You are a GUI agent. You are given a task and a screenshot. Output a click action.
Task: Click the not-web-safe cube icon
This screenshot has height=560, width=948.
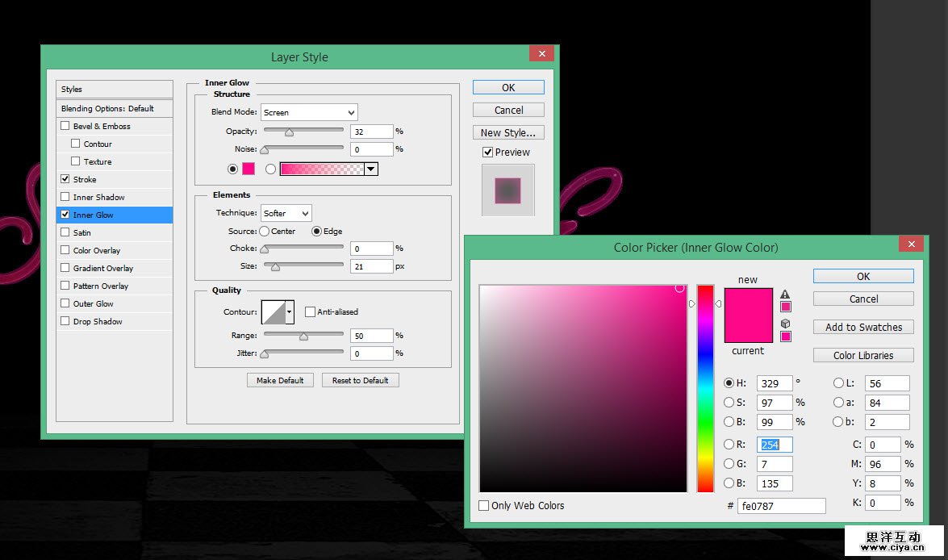click(x=785, y=324)
